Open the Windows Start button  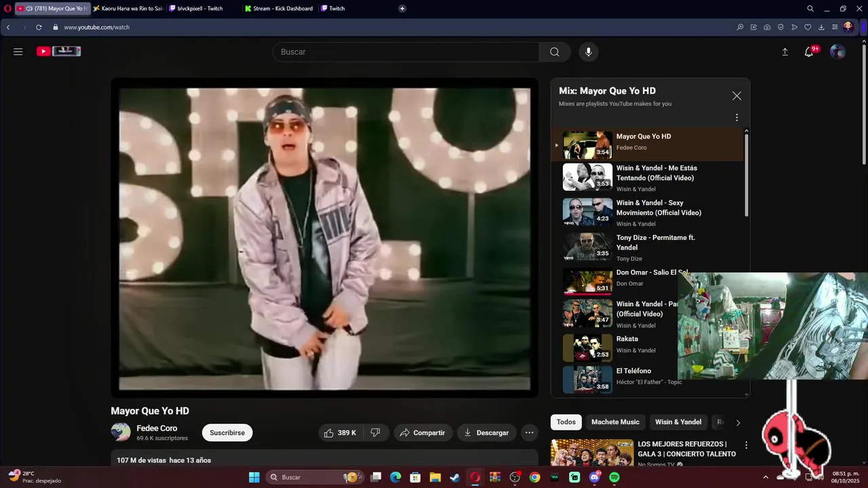pos(254,477)
